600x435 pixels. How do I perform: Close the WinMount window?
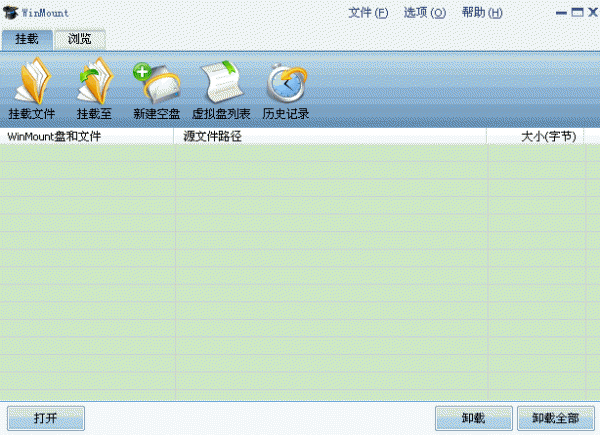coord(593,13)
